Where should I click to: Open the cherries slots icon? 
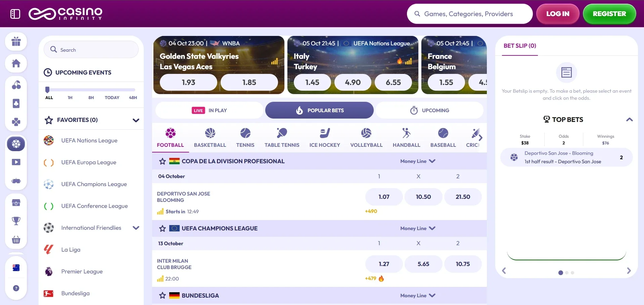(16, 85)
